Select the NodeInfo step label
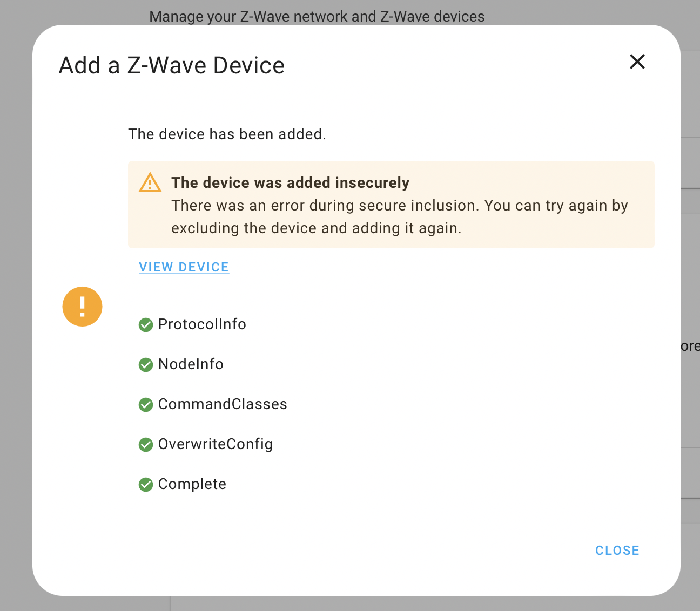Viewport: 700px width, 611px height. point(191,364)
